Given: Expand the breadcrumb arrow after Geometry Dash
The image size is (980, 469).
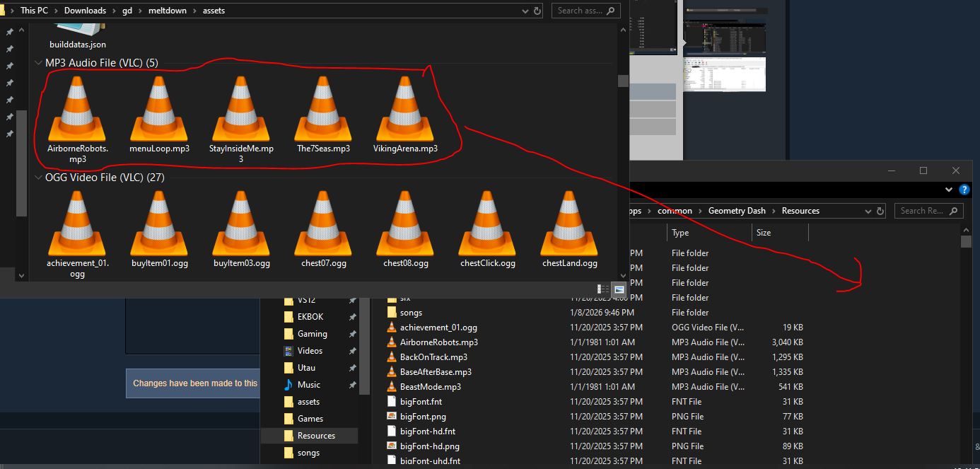Looking at the screenshot, I should [x=774, y=211].
